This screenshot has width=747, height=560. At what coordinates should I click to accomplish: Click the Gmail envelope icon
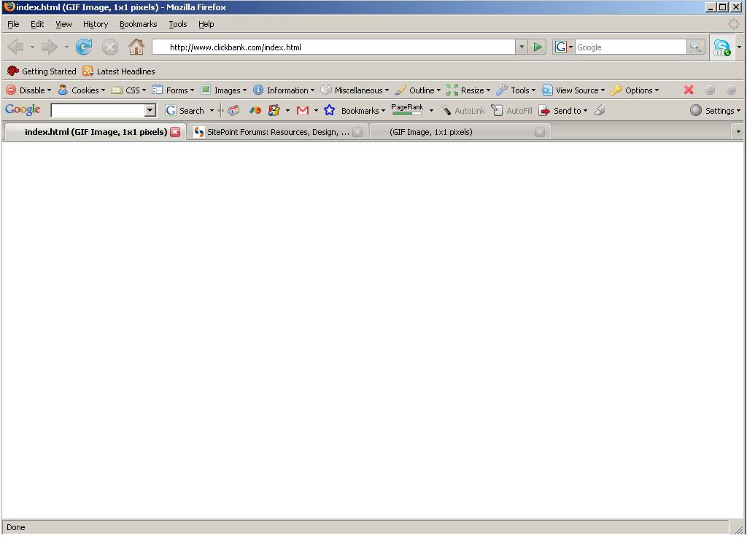[303, 111]
